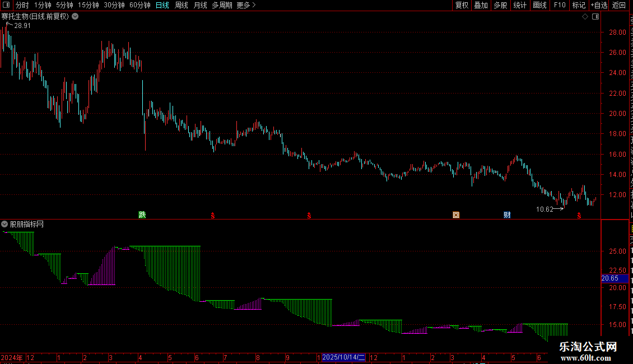Click the 28.00 price axis label

click(x=618, y=32)
